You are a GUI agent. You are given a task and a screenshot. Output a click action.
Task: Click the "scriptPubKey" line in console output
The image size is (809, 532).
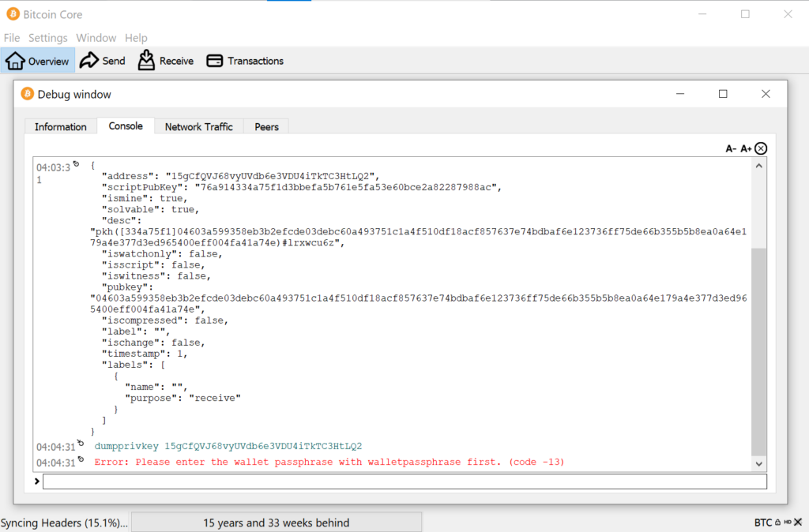tap(301, 187)
